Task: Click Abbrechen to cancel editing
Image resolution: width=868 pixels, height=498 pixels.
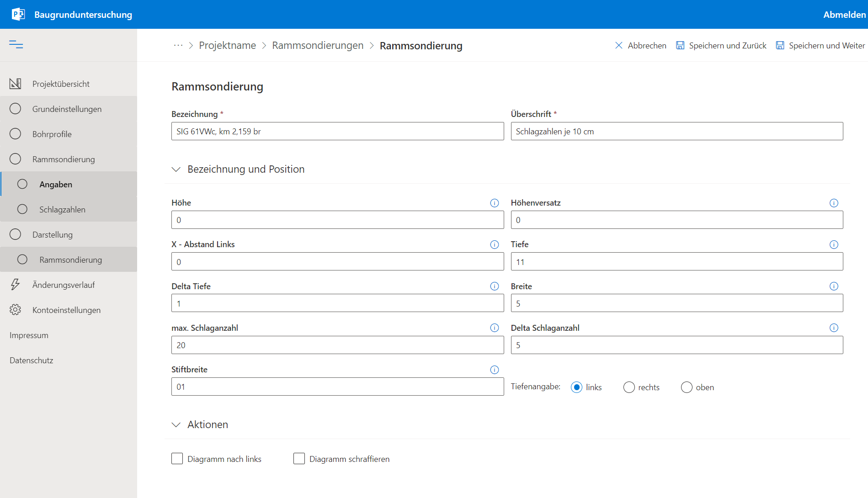Action: pos(640,45)
